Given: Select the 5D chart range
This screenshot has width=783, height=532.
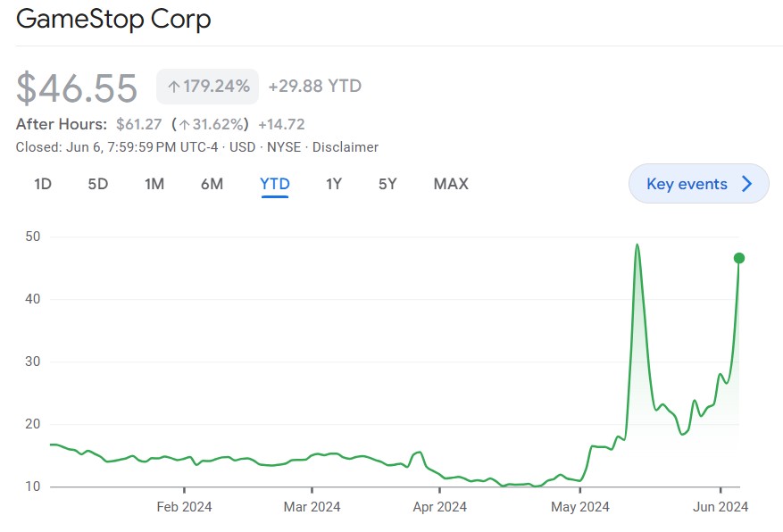Looking at the screenshot, I should click(97, 184).
